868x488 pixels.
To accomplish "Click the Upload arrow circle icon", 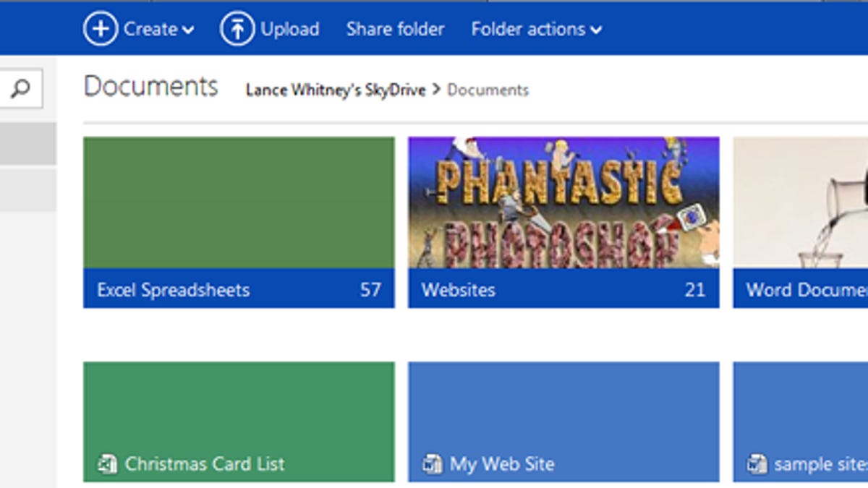I will pos(237,29).
